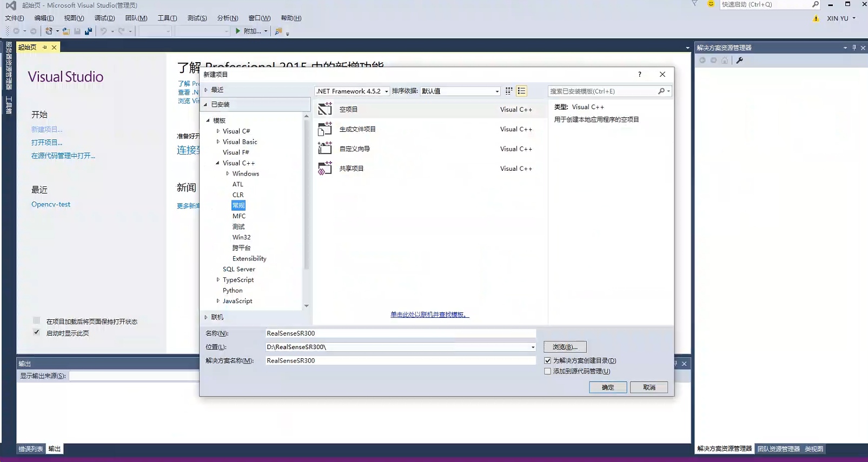This screenshot has width=868, height=462.
Task: Click the Cancel (取消) button
Action: click(x=649, y=387)
